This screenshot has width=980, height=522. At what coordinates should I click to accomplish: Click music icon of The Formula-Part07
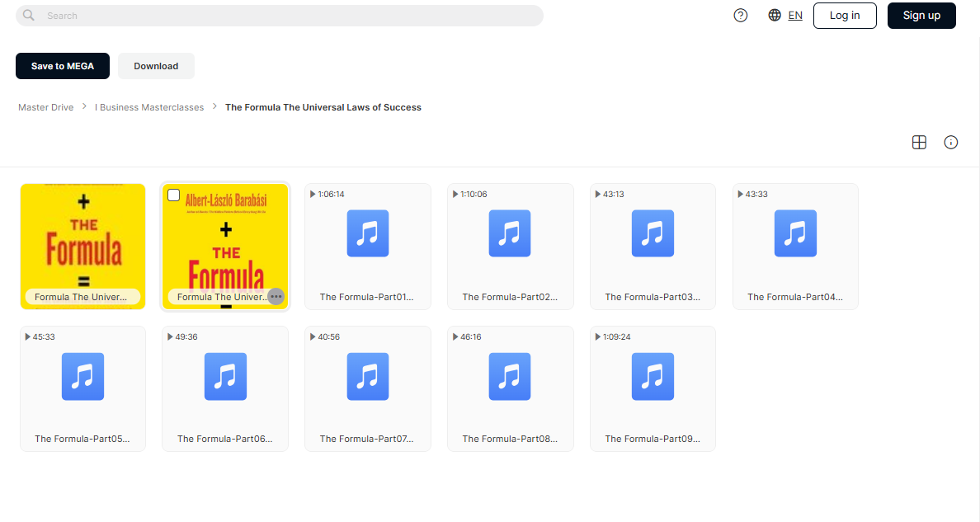[x=368, y=376]
